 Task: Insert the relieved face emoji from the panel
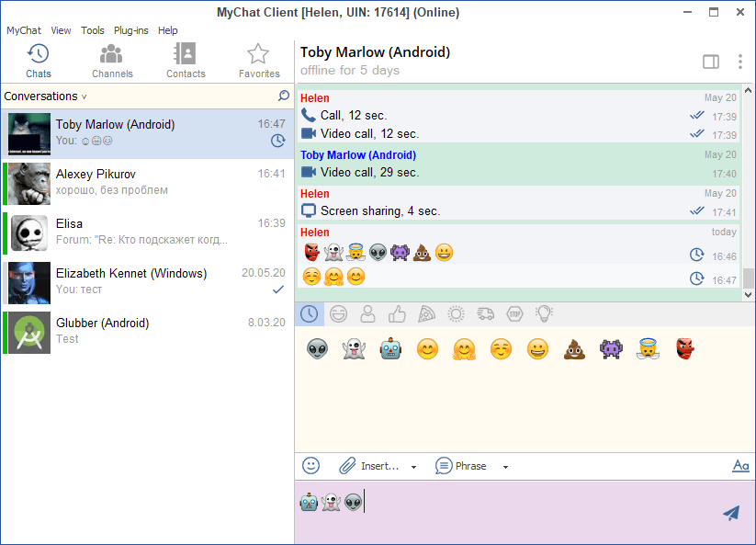point(501,348)
